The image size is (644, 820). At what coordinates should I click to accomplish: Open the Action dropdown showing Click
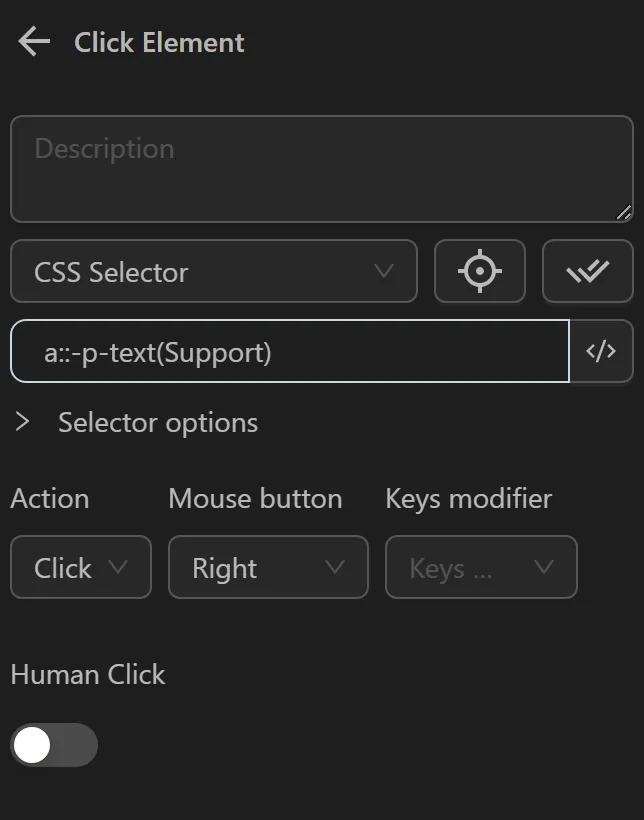(80, 567)
